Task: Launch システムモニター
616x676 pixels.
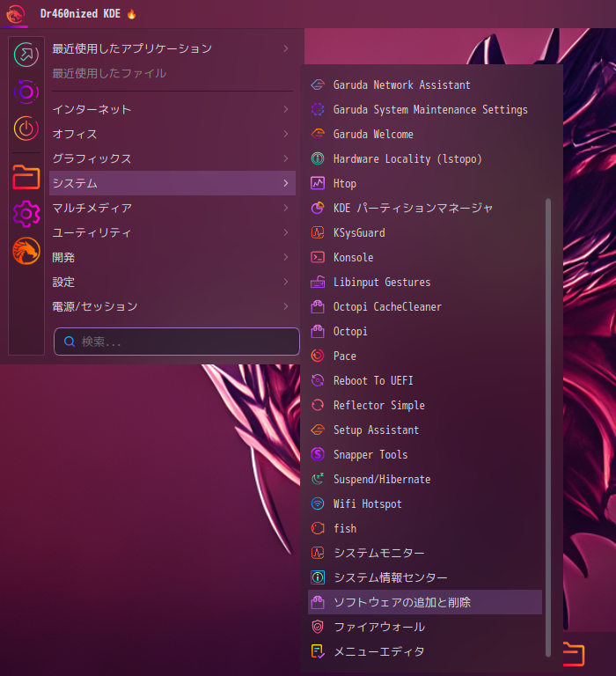Action: pyautogui.click(x=425, y=553)
